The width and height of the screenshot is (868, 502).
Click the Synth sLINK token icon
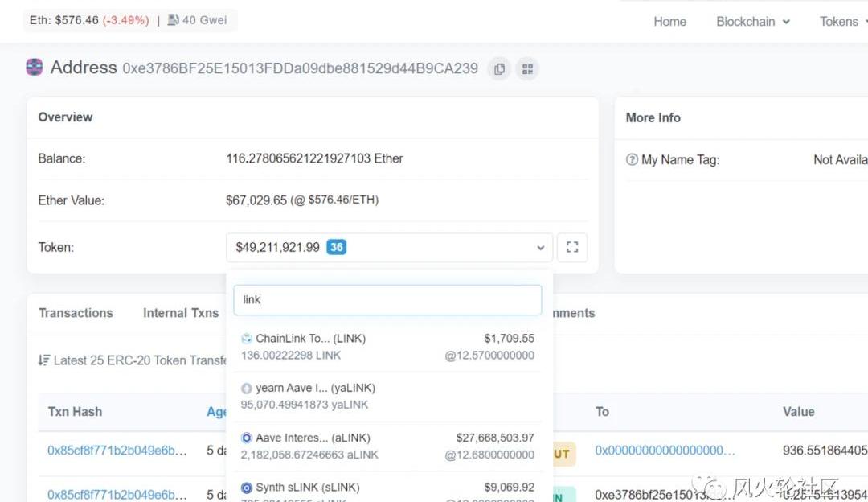point(247,488)
